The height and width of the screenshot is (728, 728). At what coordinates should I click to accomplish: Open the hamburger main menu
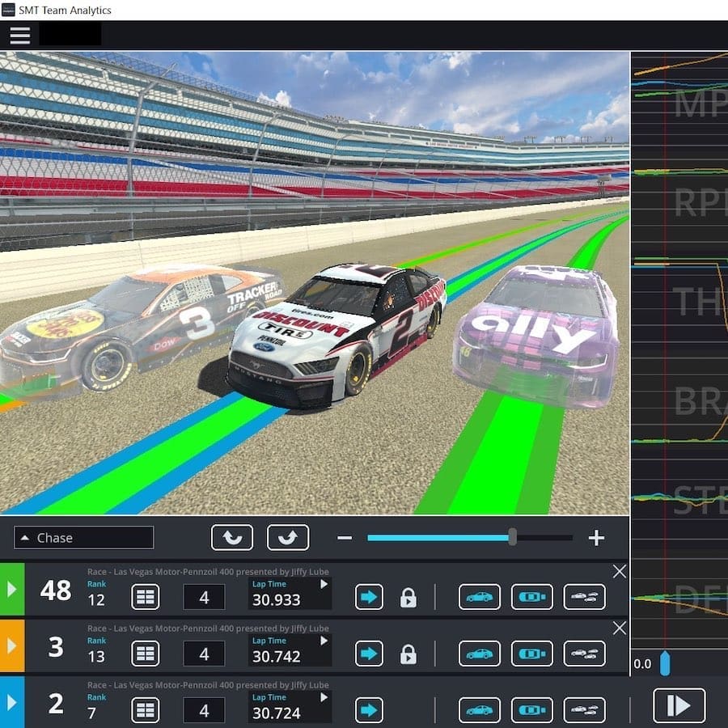click(20, 36)
